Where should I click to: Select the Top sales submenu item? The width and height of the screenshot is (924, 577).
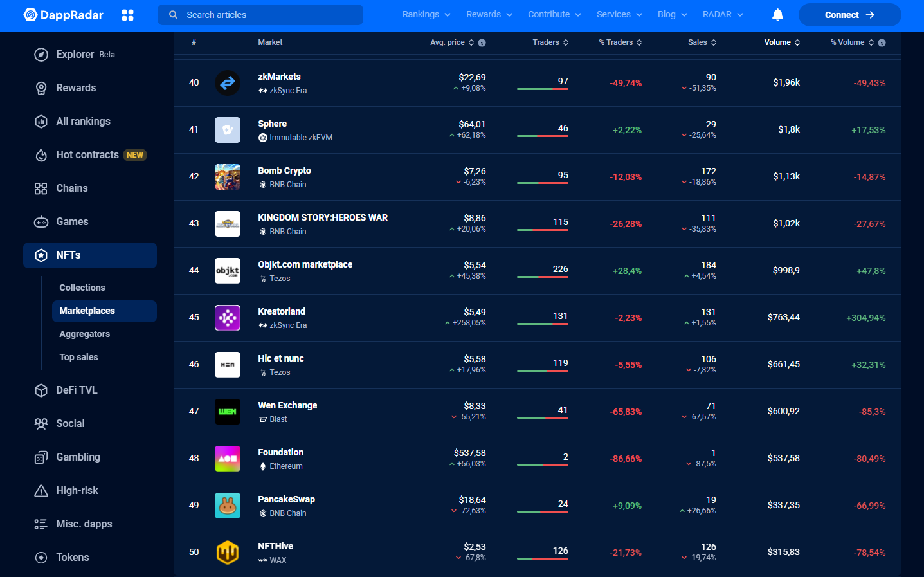click(78, 357)
